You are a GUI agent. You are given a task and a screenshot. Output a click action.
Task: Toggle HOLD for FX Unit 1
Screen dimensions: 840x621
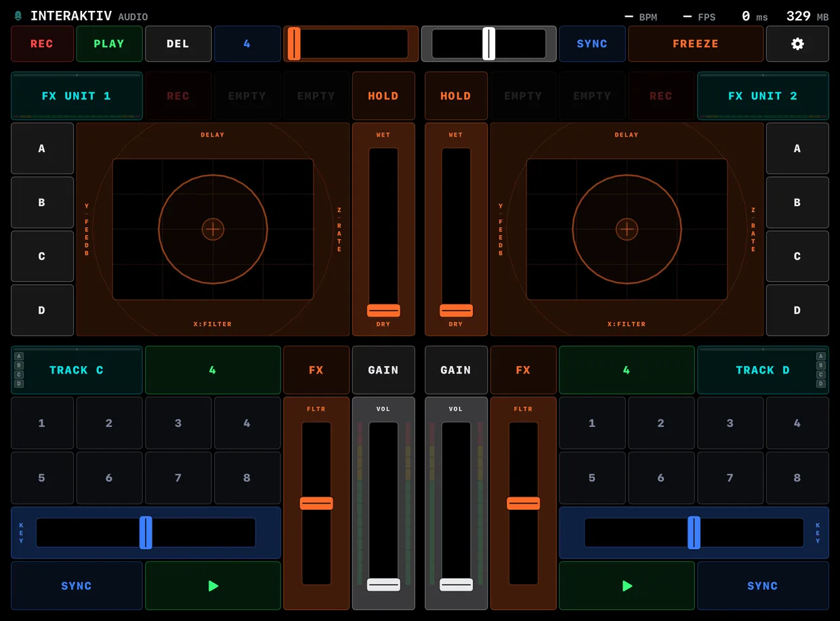pyautogui.click(x=383, y=96)
